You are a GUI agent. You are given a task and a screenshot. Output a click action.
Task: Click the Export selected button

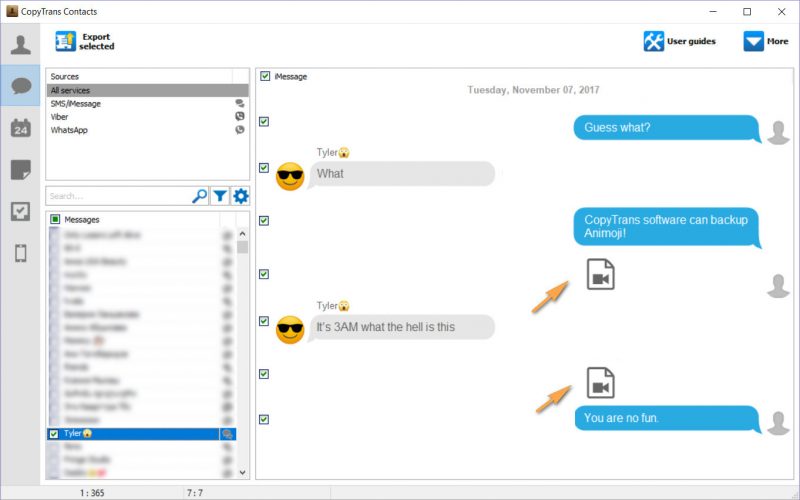tap(85, 42)
